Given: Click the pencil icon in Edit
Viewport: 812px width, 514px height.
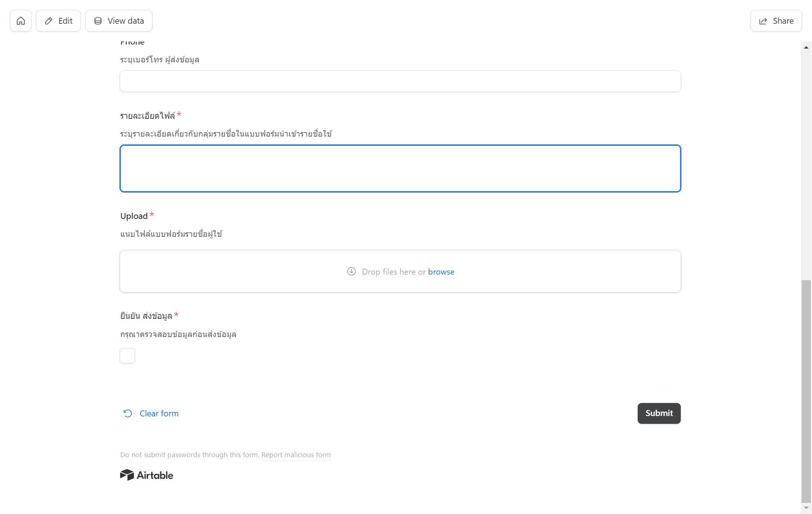Looking at the screenshot, I should click(x=49, y=21).
